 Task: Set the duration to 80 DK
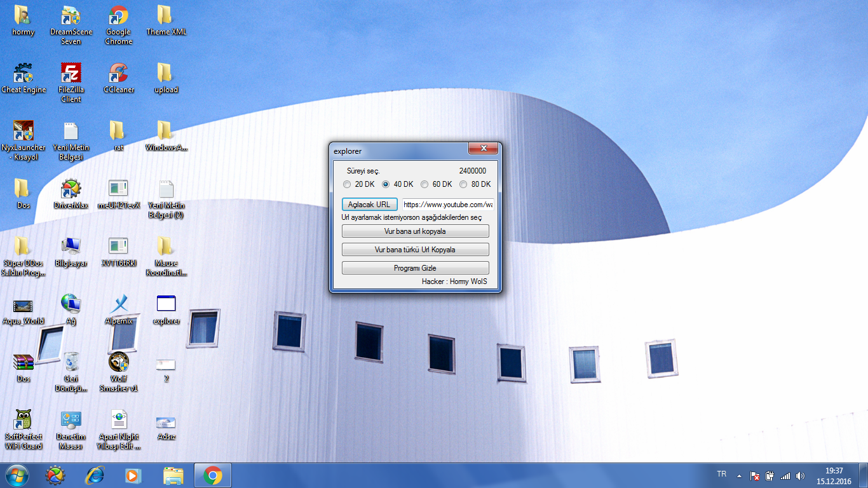[x=475, y=184]
